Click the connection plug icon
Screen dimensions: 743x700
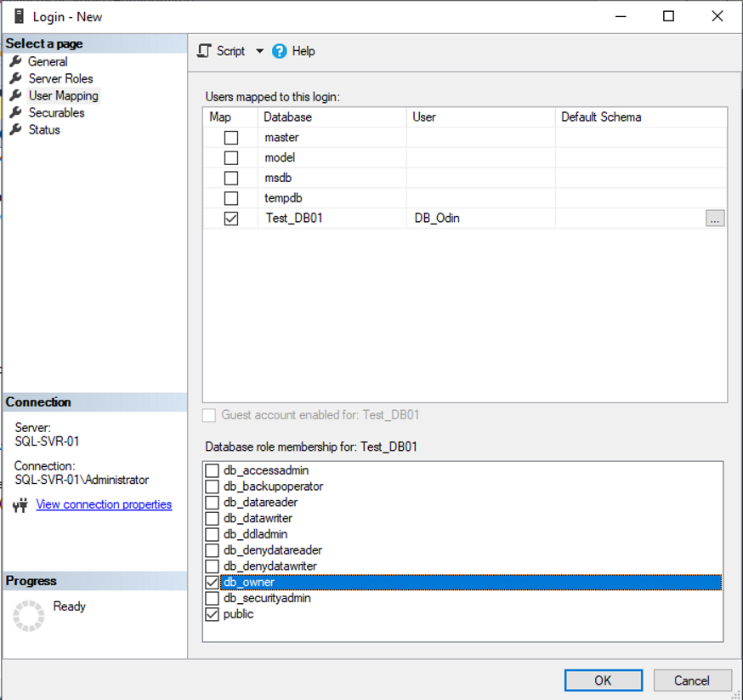[20, 505]
